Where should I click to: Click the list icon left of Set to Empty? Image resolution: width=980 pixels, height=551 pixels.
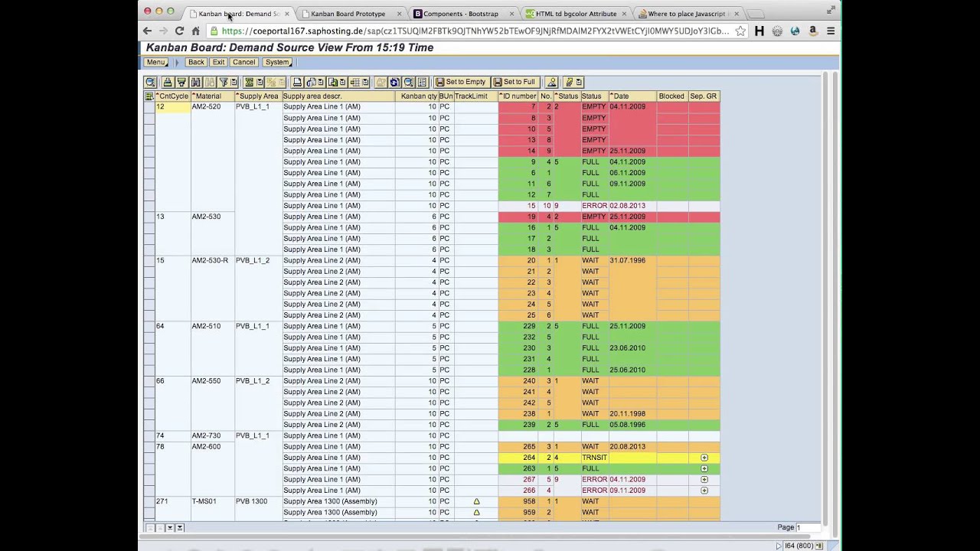(423, 82)
